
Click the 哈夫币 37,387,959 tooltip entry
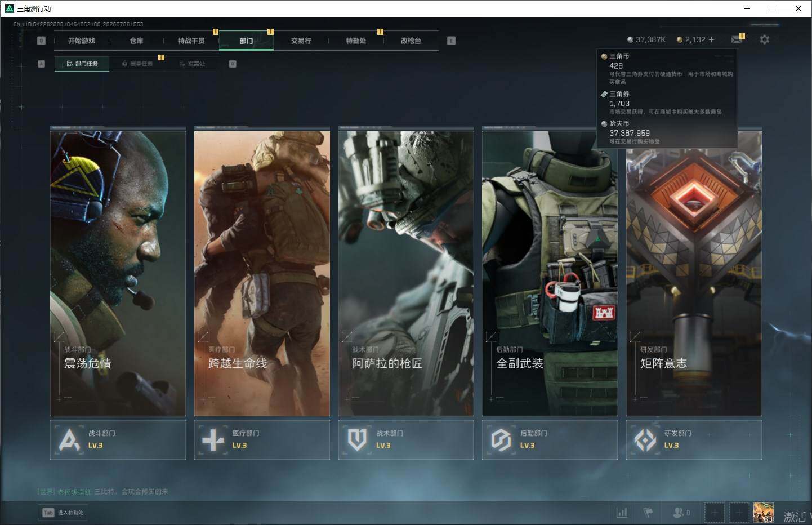coord(667,132)
